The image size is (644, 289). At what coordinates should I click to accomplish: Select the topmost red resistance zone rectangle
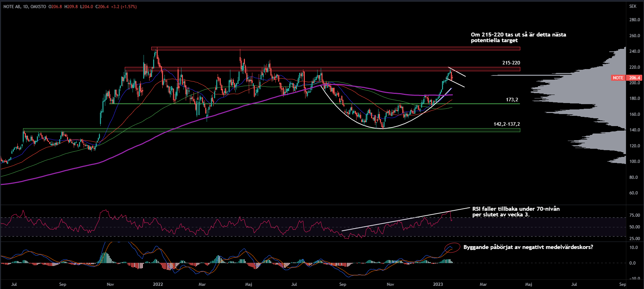coord(319,48)
